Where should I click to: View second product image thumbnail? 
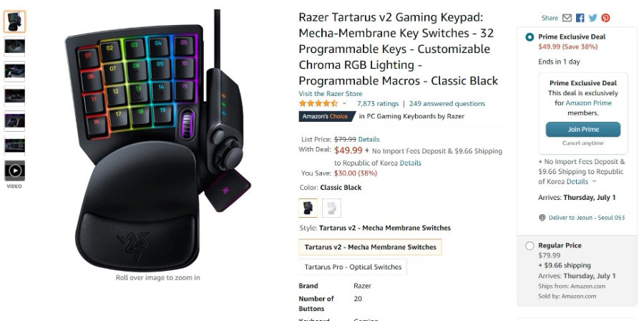(x=15, y=47)
